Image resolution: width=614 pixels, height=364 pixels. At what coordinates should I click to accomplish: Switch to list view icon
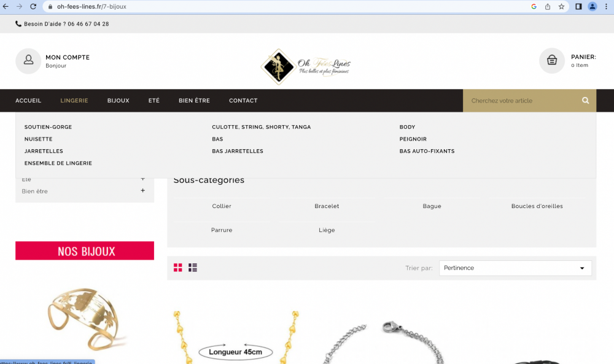pyautogui.click(x=193, y=268)
